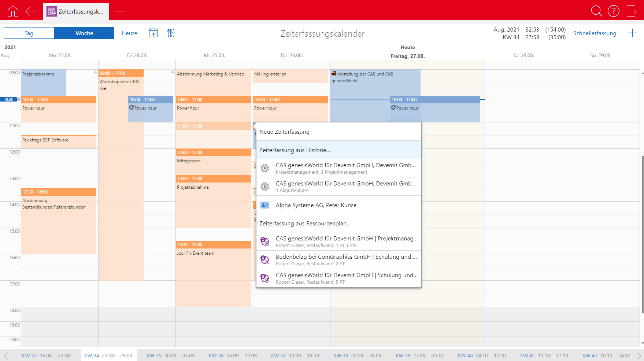
Task: Open week tab KW 42 18.10.
Action: [x=606, y=356]
